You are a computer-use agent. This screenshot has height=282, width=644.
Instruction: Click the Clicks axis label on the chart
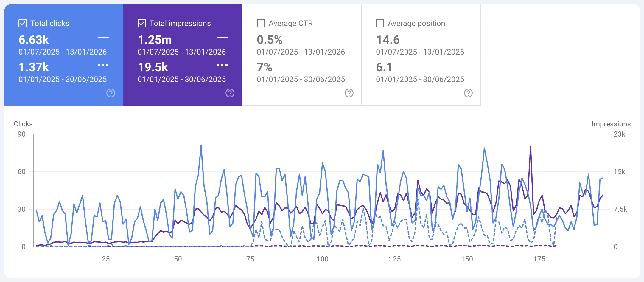coord(23,124)
